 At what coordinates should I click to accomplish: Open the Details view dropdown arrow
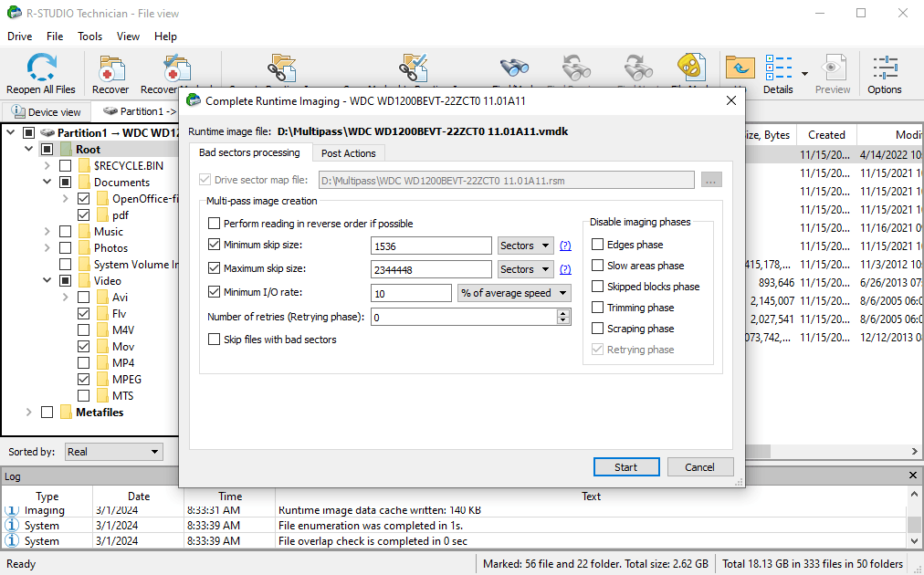804,74
